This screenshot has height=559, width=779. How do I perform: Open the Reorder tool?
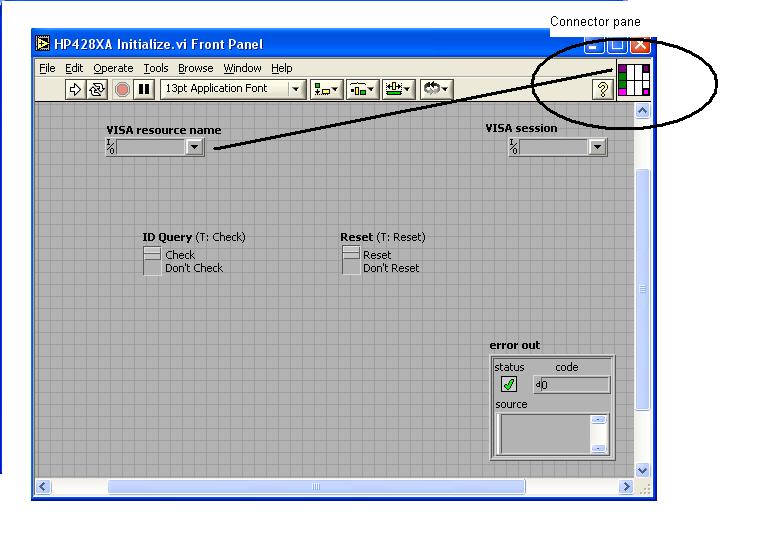pos(435,89)
